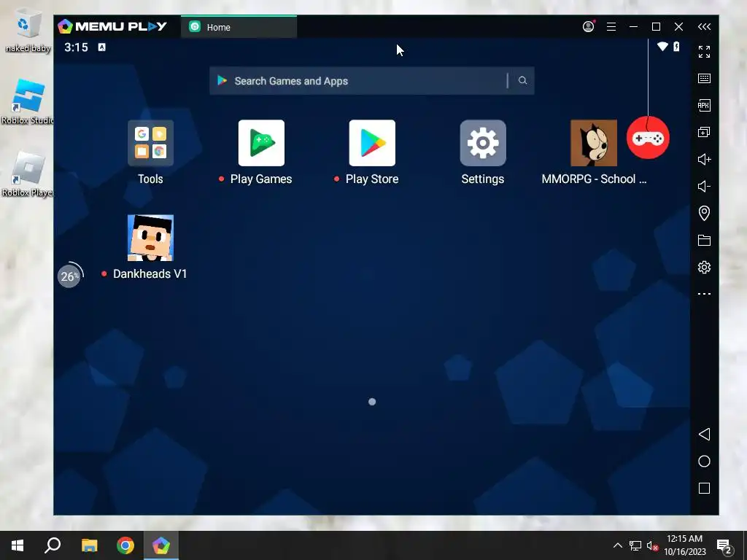Open File Explorer from the taskbar
This screenshot has width=747, height=560.
(x=89, y=545)
